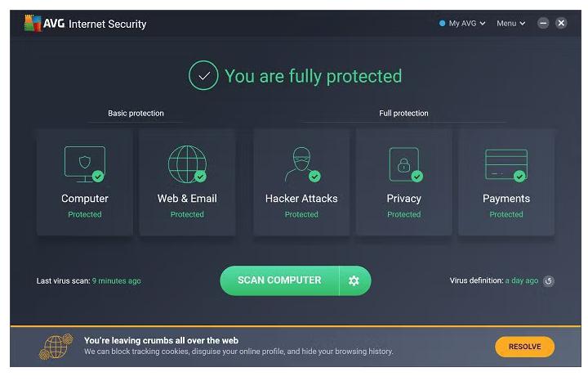Viewport: 588px width, 381px height.
Task: Click the tracking cookies fingerprint globe icon
Action: coord(56,346)
